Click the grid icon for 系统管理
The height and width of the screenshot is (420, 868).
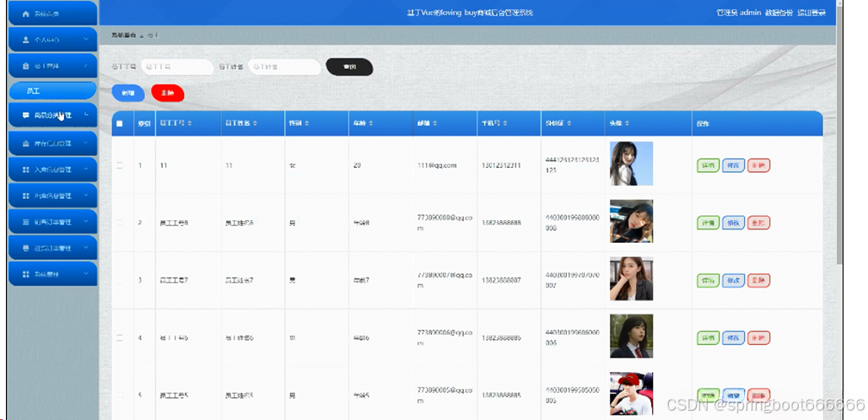[25, 274]
